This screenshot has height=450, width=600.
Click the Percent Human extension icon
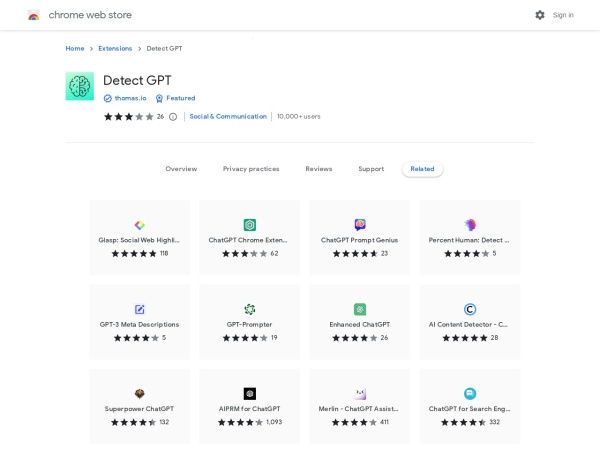point(470,225)
